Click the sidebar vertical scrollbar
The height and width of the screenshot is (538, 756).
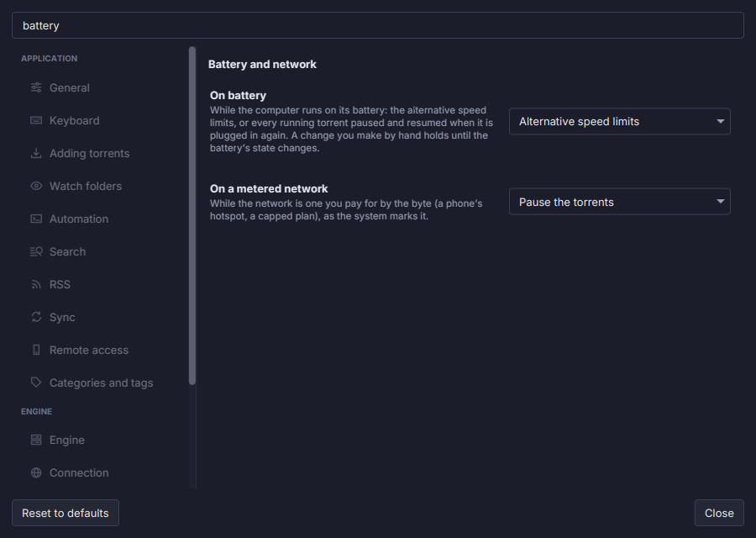(x=192, y=216)
